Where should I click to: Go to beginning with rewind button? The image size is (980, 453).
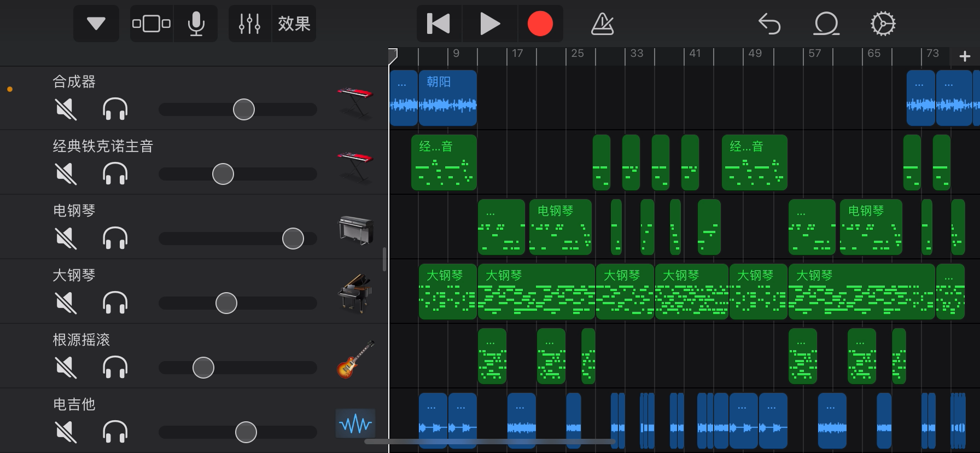click(439, 24)
